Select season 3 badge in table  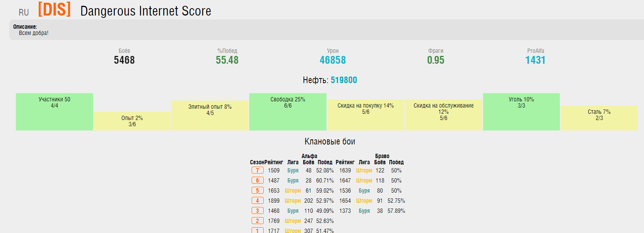[257, 211]
